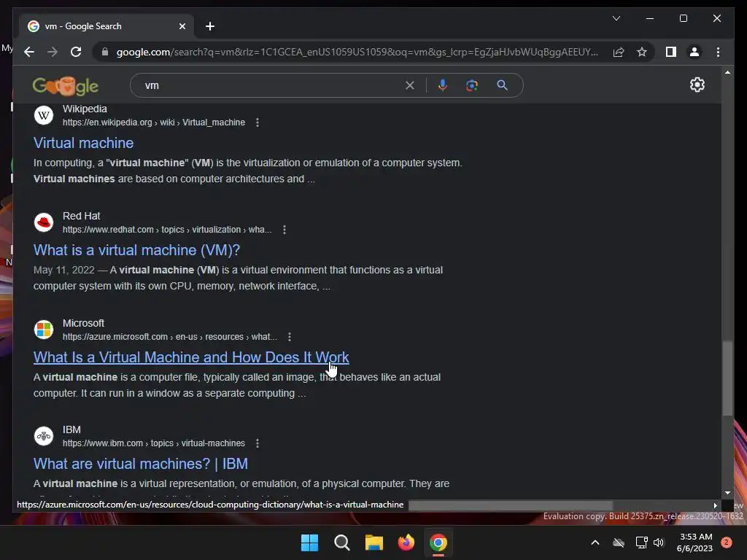The height and width of the screenshot is (560, 747).
Task: Click the forward navigation arrow
Action: [x=53, y=52]
